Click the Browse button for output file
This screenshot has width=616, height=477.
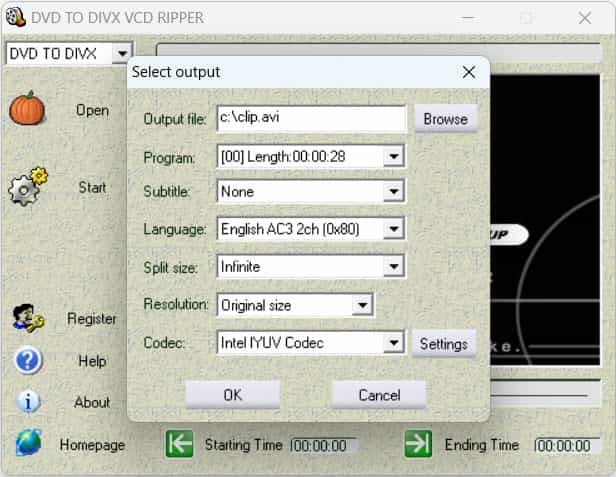[x=446, y=119]
